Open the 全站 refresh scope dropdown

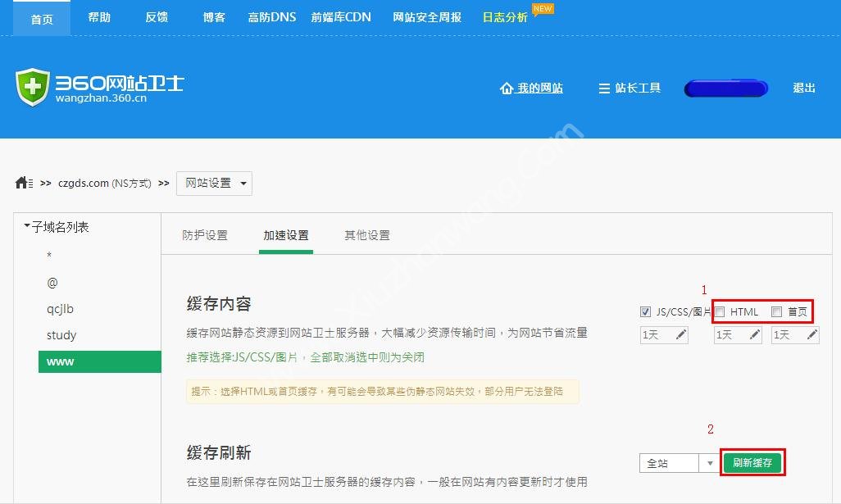pyautogui.click(x=710, y=462)
